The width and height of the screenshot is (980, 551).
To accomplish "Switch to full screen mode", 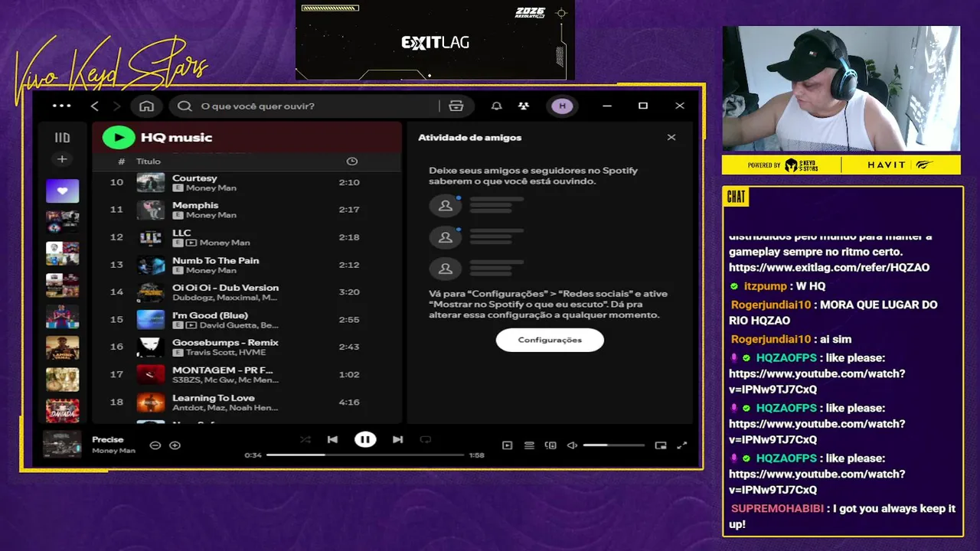I will click(x=682, y=445).
